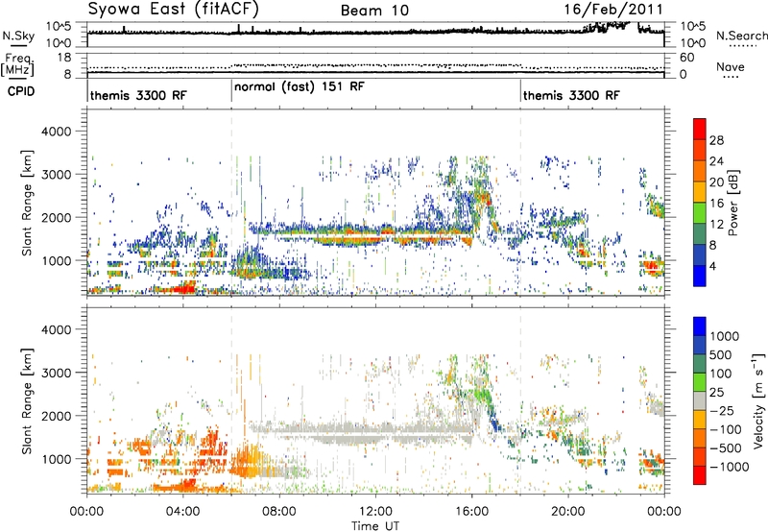Image resolution: width=768 pixels, height=532 pixels.
Task: Click the "500" tick on Velocity colorbar
Action: click(x=720, y=355)
